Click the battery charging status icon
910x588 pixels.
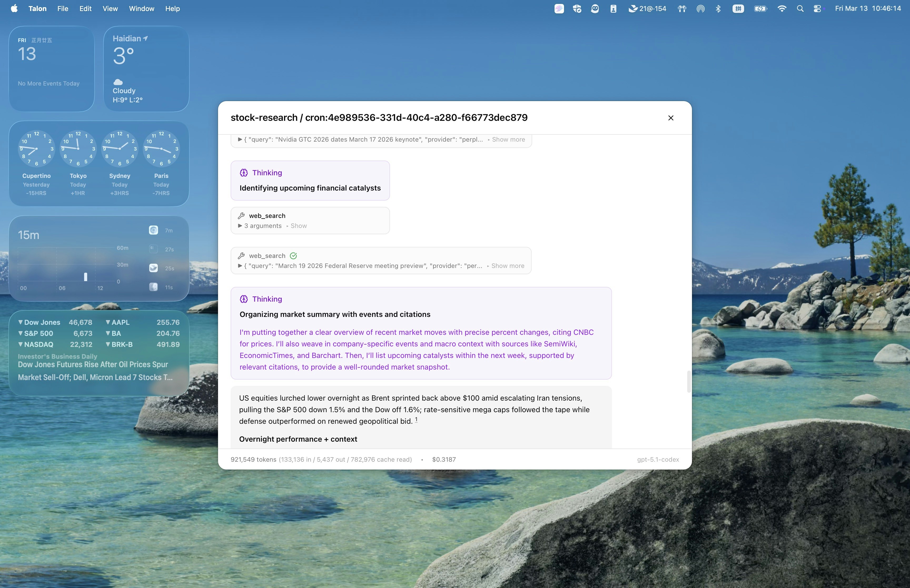pos(760,8)
